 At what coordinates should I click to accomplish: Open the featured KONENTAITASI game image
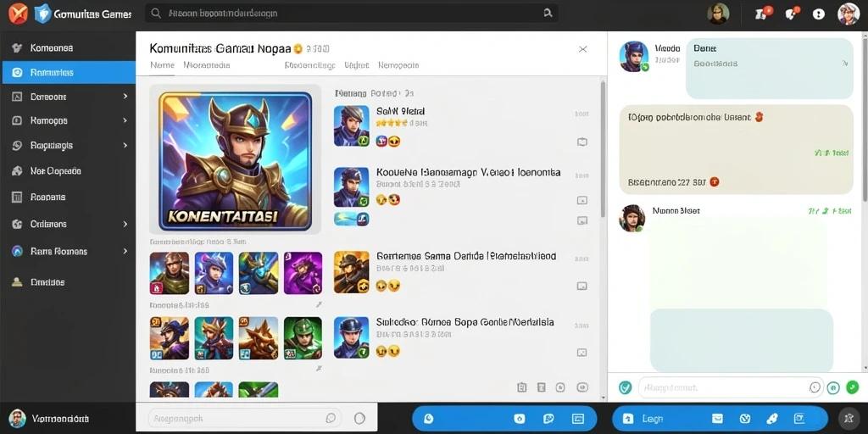[x=236, y=160]
